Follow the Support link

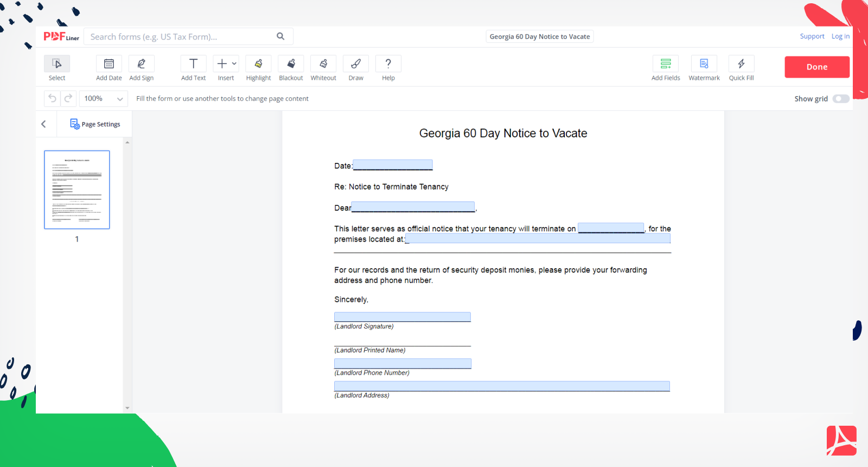click(812, 36)
